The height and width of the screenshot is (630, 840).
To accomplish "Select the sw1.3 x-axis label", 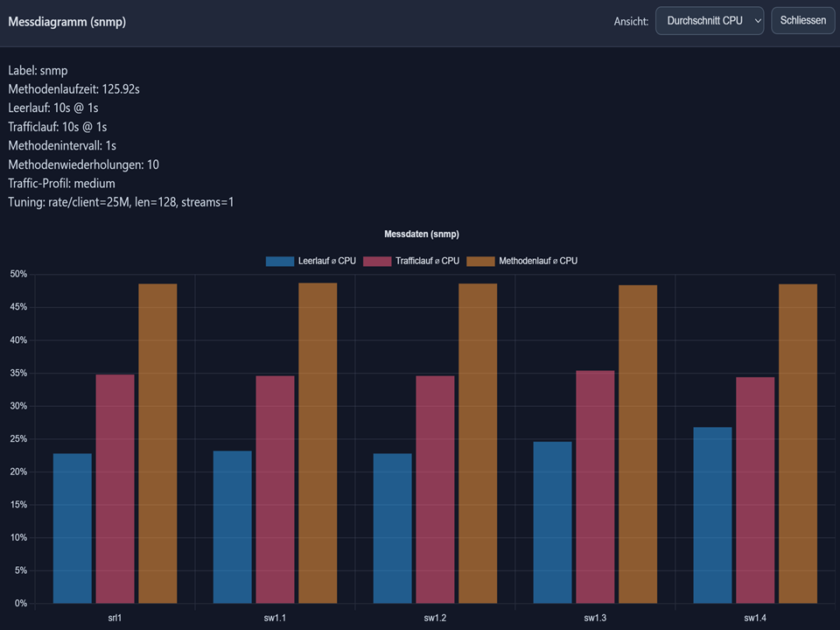I will (x=595, y=618).
